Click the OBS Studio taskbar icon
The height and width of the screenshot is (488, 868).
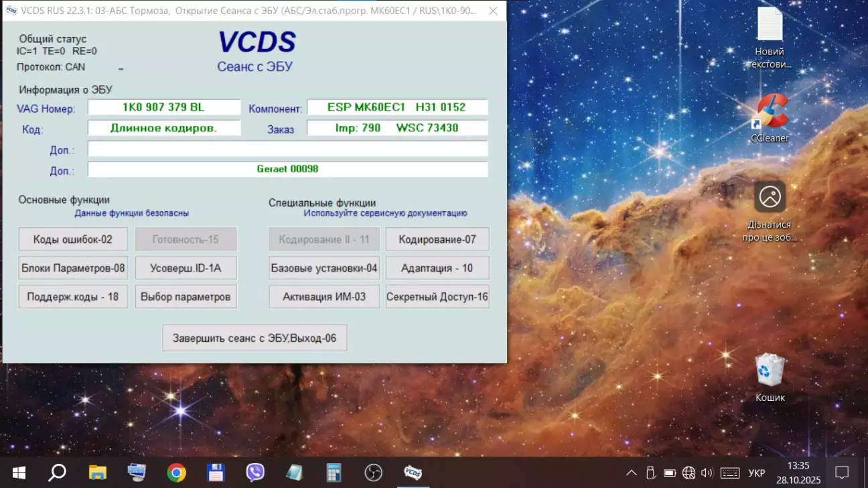[373, 473]
